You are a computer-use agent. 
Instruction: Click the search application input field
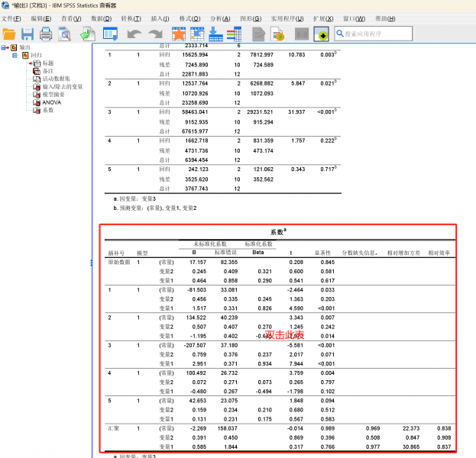coord(374,34)
